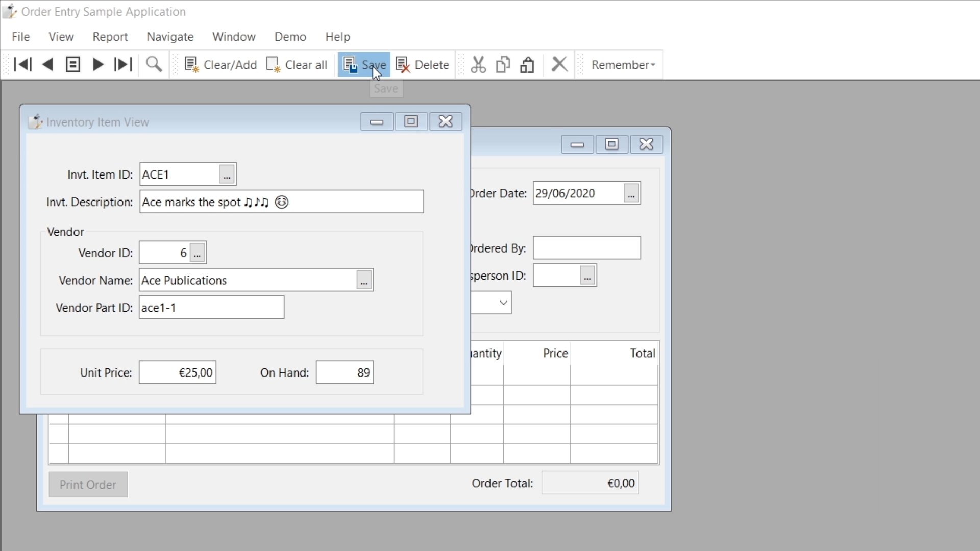
Task: Open the Report menu
Action: pyautogui.click(x=110, y=37)
